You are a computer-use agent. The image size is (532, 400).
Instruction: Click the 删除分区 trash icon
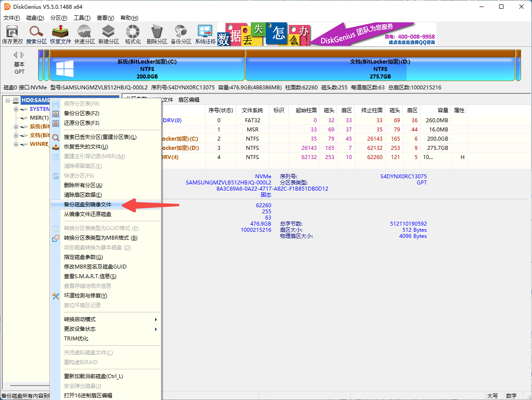pos(157,34)
